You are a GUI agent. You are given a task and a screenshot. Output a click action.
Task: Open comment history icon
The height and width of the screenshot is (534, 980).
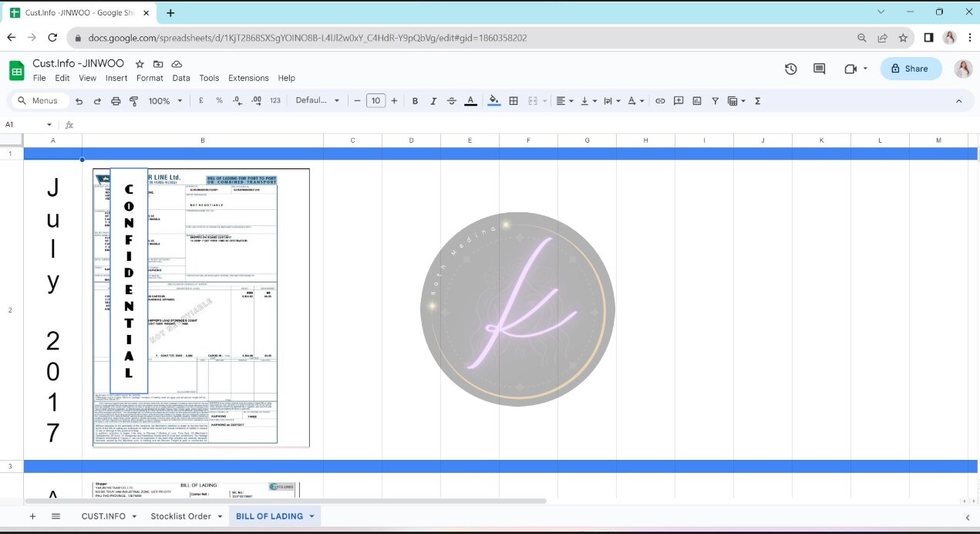coord(820,69)
